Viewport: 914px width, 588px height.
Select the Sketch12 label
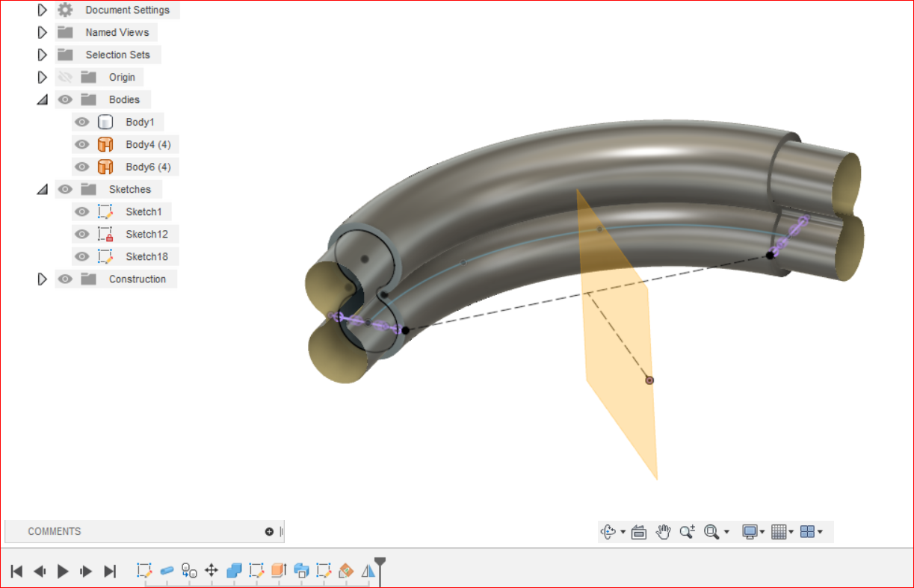click(x=147, y=234)
